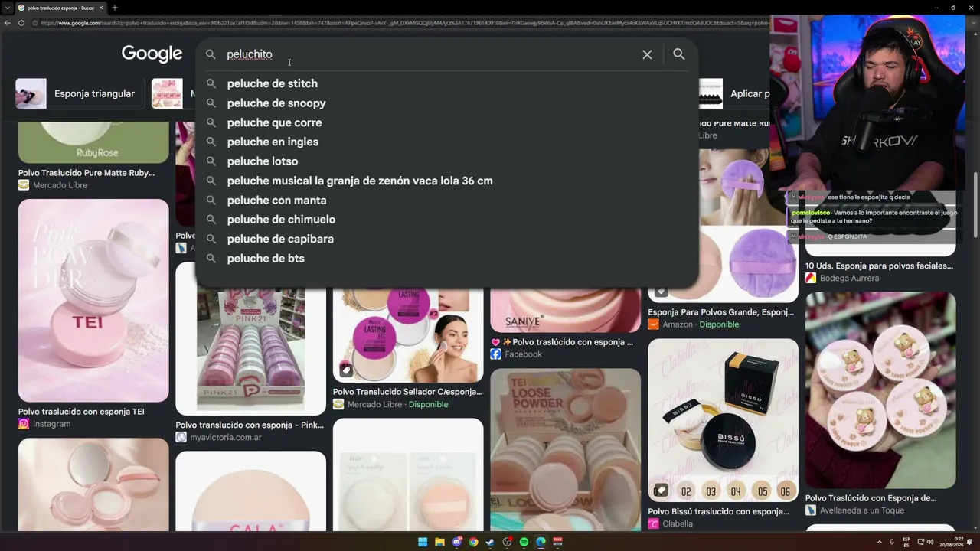Viewport: 980px width, 551px height.
Task: Click the Instagram source icon under TEI result
Action: (24, 424)
